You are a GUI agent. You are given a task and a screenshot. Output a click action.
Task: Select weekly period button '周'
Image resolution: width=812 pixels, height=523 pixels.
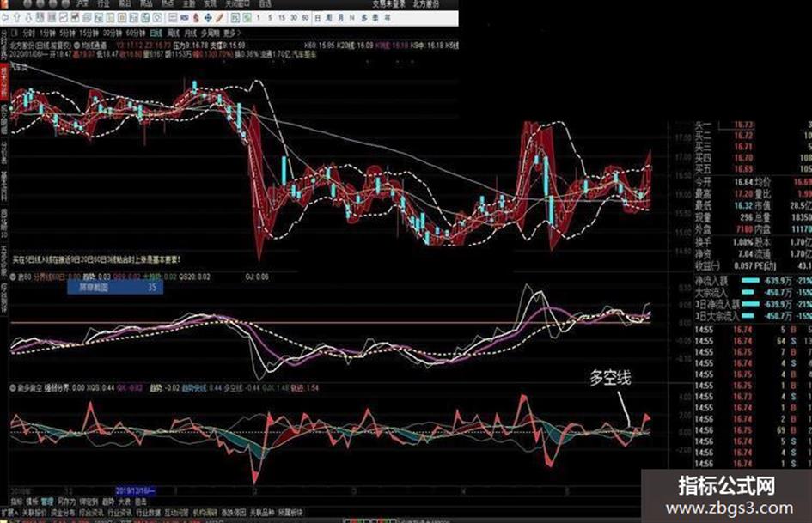[329, 18]
